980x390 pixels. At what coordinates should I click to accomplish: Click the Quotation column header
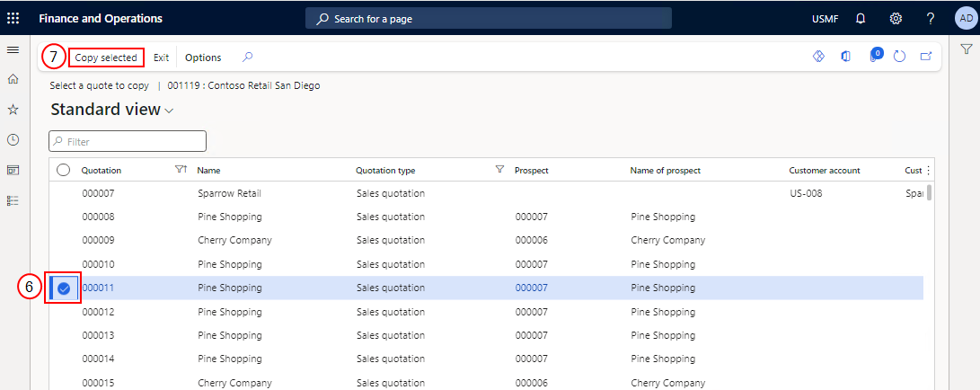102,171
